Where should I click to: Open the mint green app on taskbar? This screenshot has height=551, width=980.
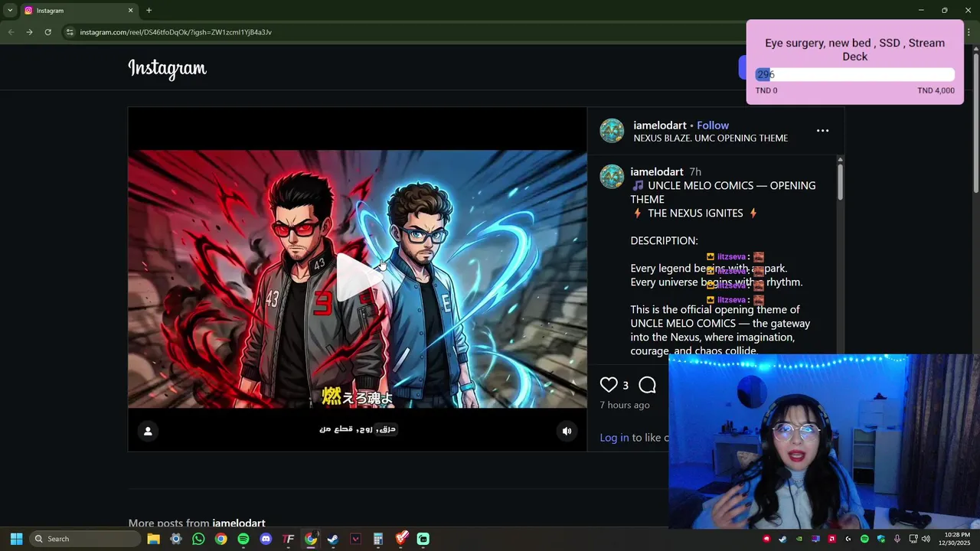pos(423,539)
